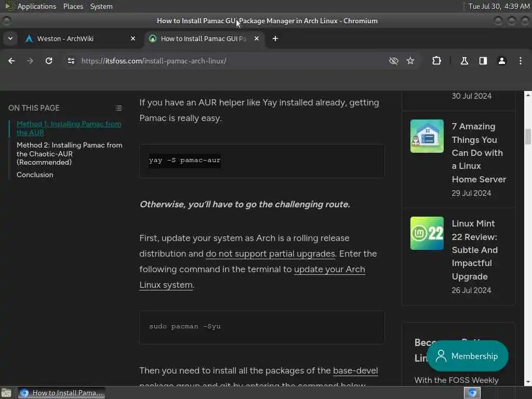Click the 'yay -S pamac-aur' code block
Viewport: 532px width, 399px height.
262,161
